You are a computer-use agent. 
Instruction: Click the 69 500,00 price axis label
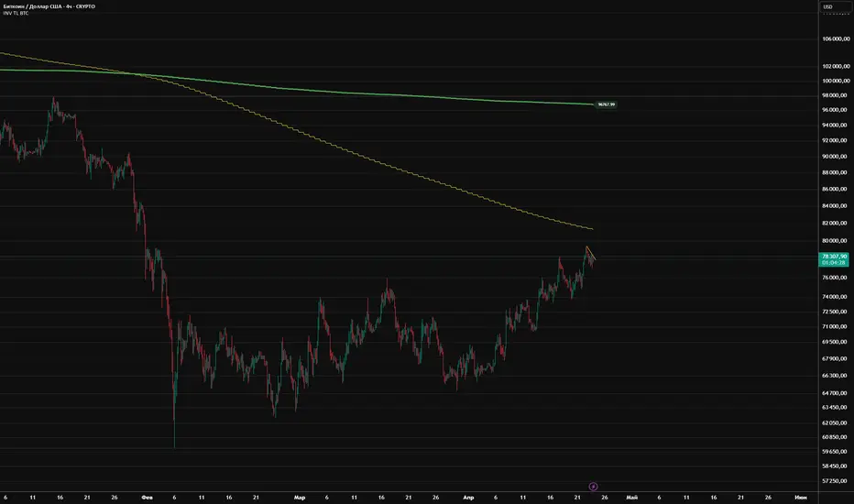click(836, 342)
